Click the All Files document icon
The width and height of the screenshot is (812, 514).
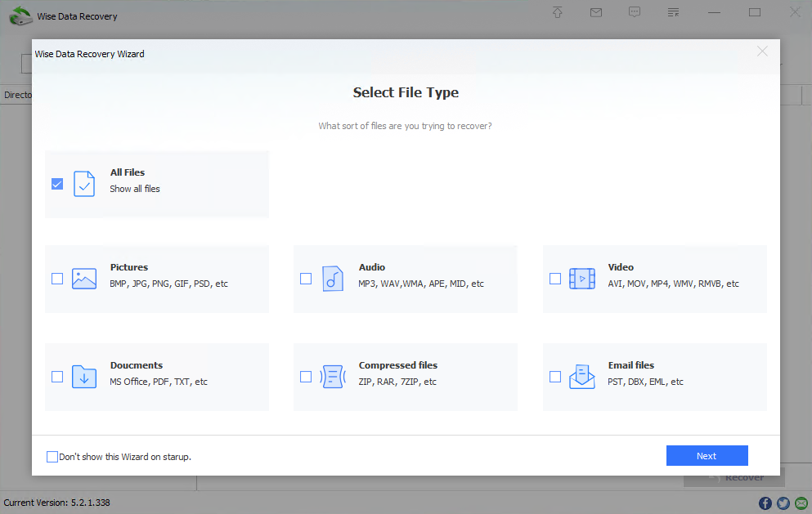click(x=84, y=184)
